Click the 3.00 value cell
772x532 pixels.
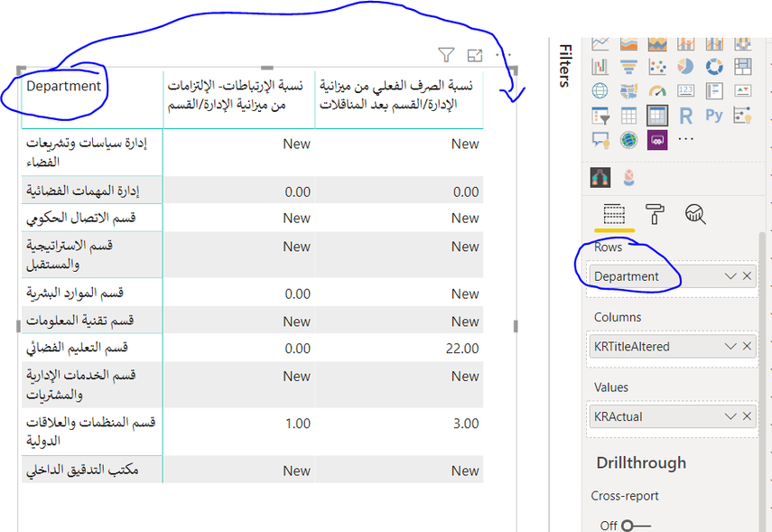tap(466, 424)
